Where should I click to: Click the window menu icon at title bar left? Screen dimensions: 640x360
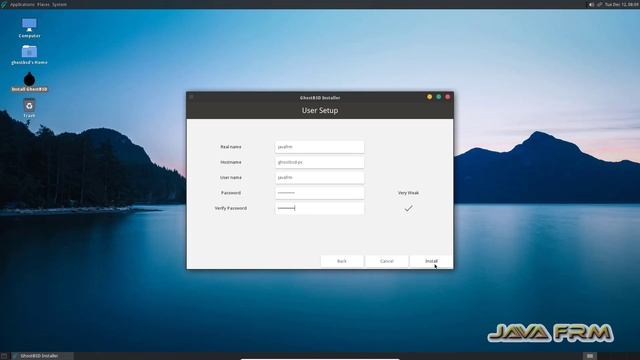tap(191, 97)
